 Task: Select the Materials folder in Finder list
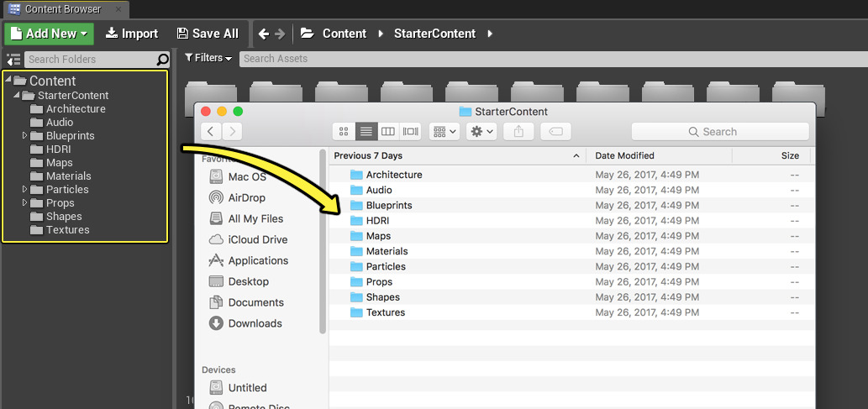coord(387,251)
